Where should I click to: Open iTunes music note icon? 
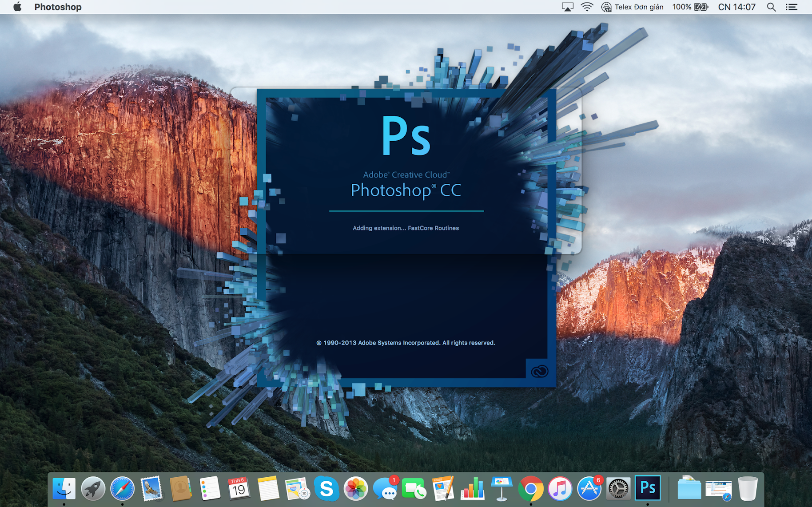pyautogui.click(x=560, y=488)
